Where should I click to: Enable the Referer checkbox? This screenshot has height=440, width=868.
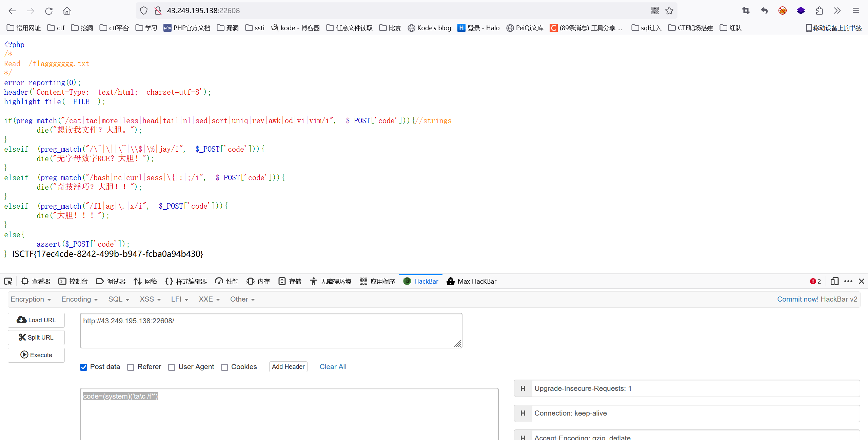pos(131,367)
